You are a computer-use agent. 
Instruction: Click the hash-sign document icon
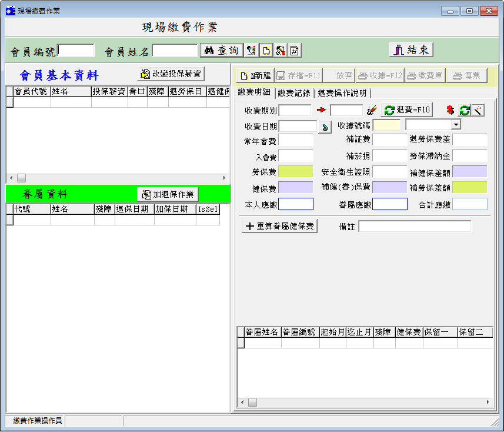click(295, 51)
